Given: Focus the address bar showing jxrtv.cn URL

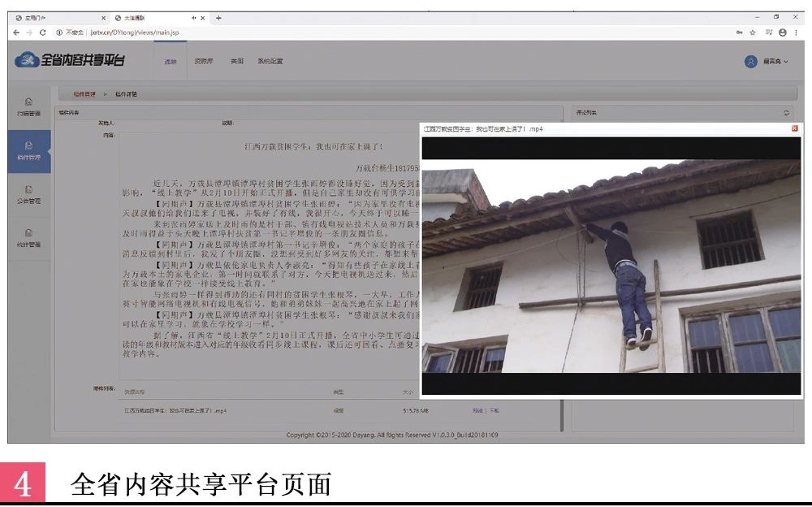Looking at the screenshot, I should click(x=135, y=32).
